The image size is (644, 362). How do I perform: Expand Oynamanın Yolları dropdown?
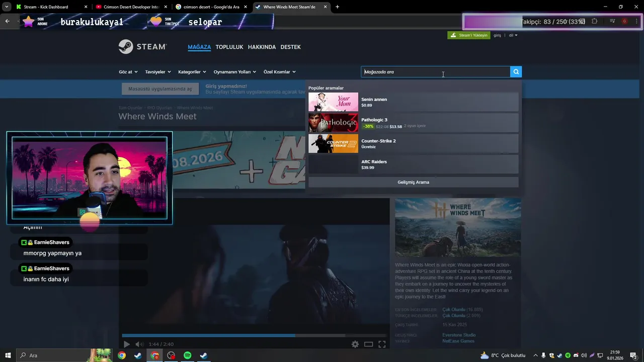click(235, 72)
